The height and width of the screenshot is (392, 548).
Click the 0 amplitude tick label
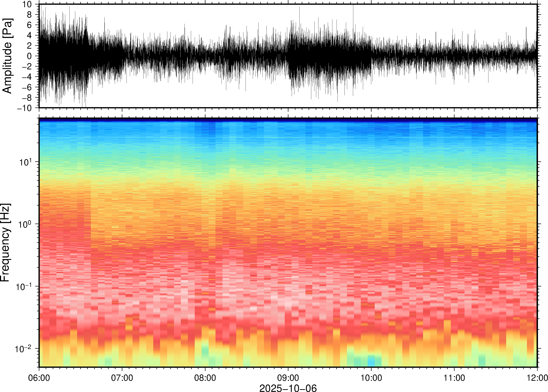tap(30, 56)
